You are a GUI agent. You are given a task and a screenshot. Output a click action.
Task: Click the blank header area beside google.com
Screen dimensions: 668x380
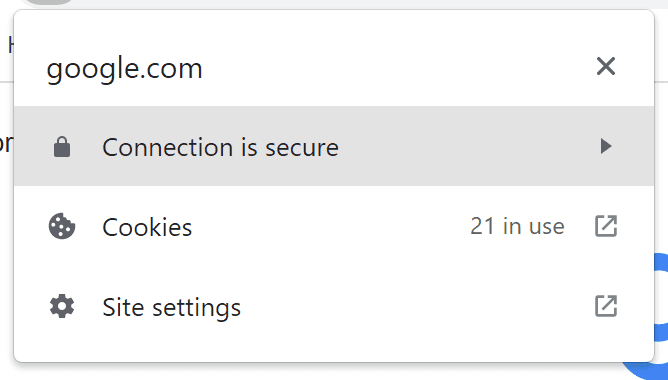[x=396, y=67]
